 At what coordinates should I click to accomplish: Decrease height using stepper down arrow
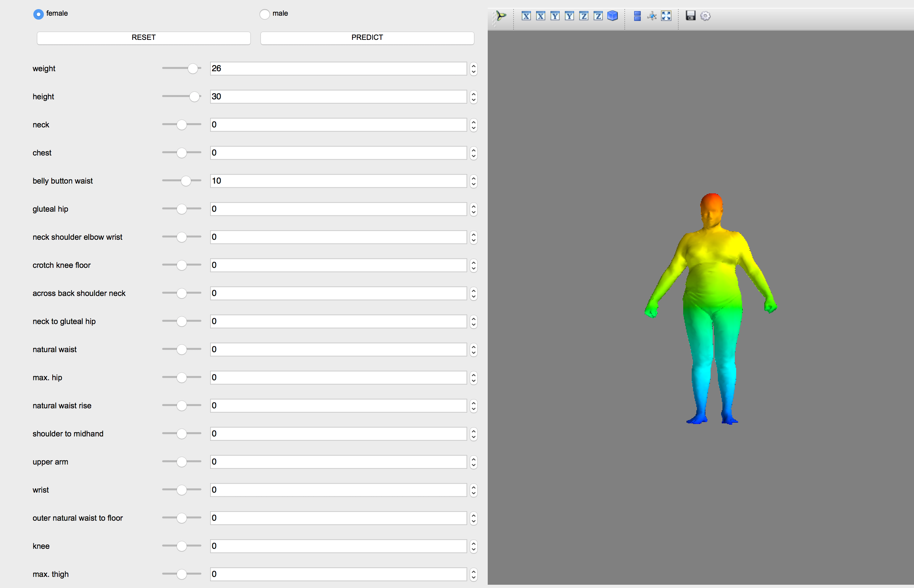(x=474, y=100)
